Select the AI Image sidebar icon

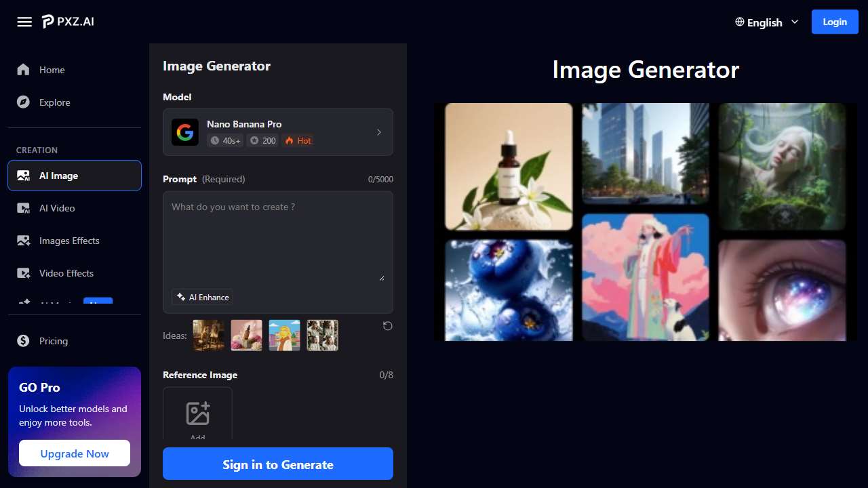(x=23, y=176)
